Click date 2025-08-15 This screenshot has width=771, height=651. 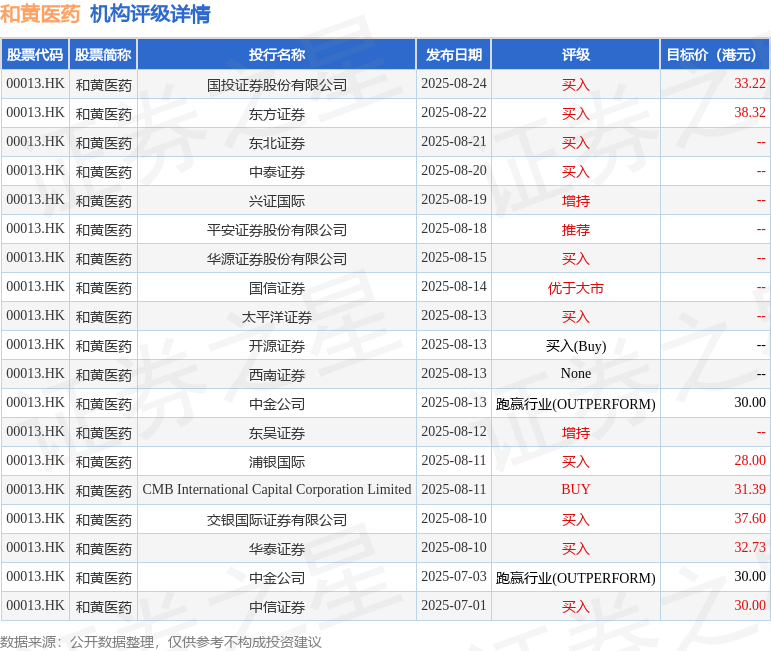(454, 258)
